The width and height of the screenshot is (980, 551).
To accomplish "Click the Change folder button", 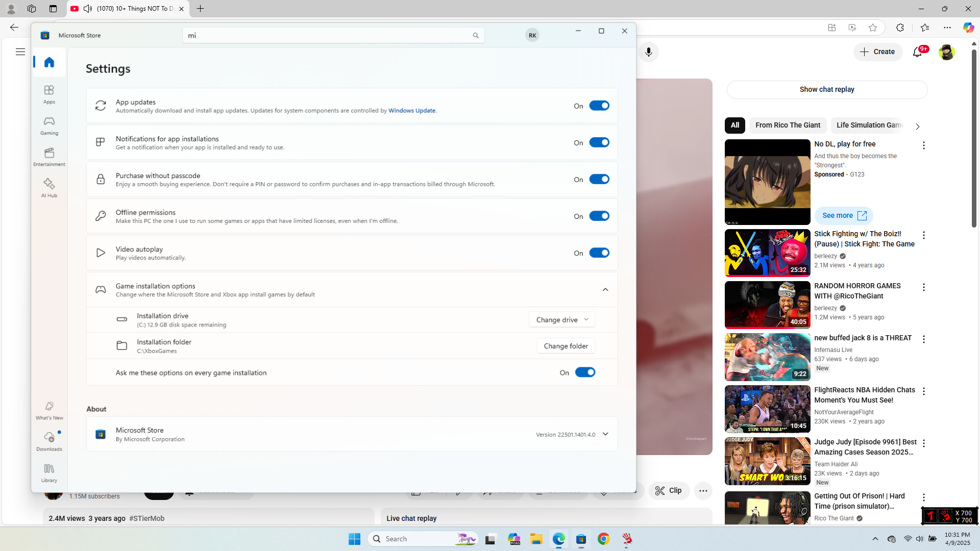I will [x=566, y=346].
